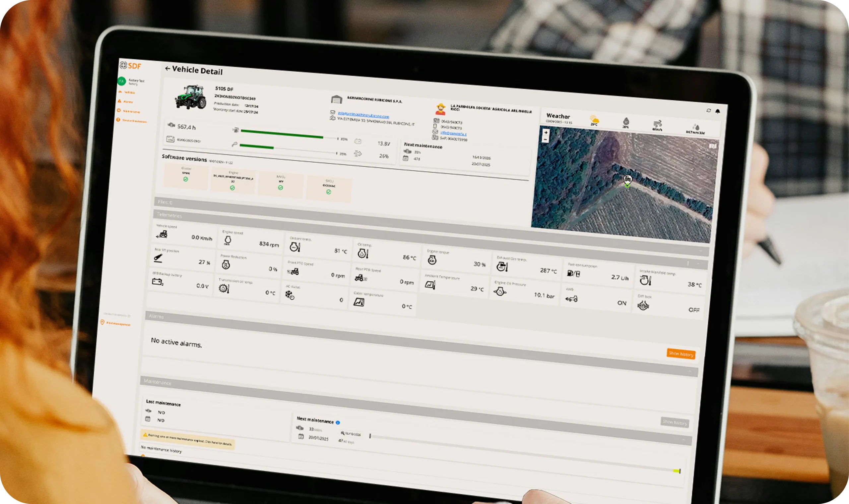This screenshot has height=504, width=849.
Task: Open Alarms in the sidebar
Action: [128, 101]
